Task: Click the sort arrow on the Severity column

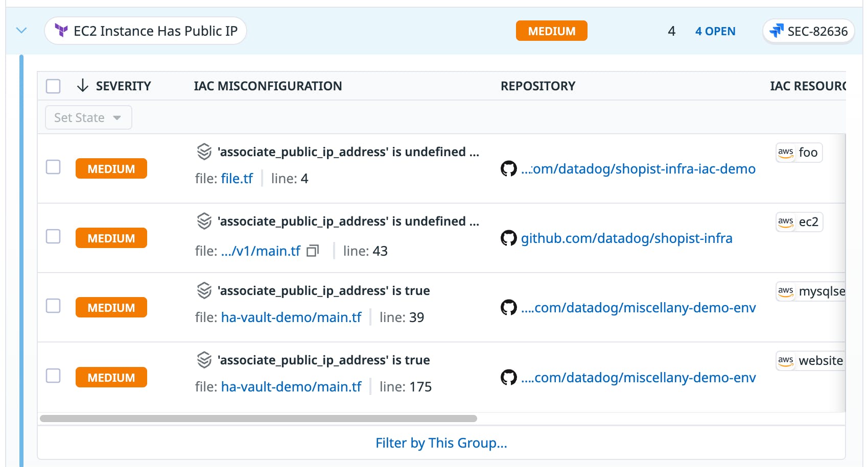Action: click(82, 86)
